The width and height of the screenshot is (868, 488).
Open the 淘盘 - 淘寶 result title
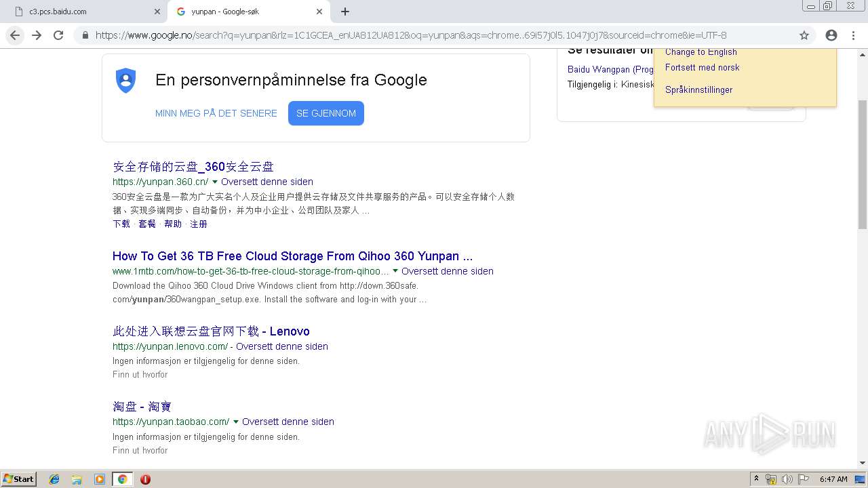pos(142,407)
